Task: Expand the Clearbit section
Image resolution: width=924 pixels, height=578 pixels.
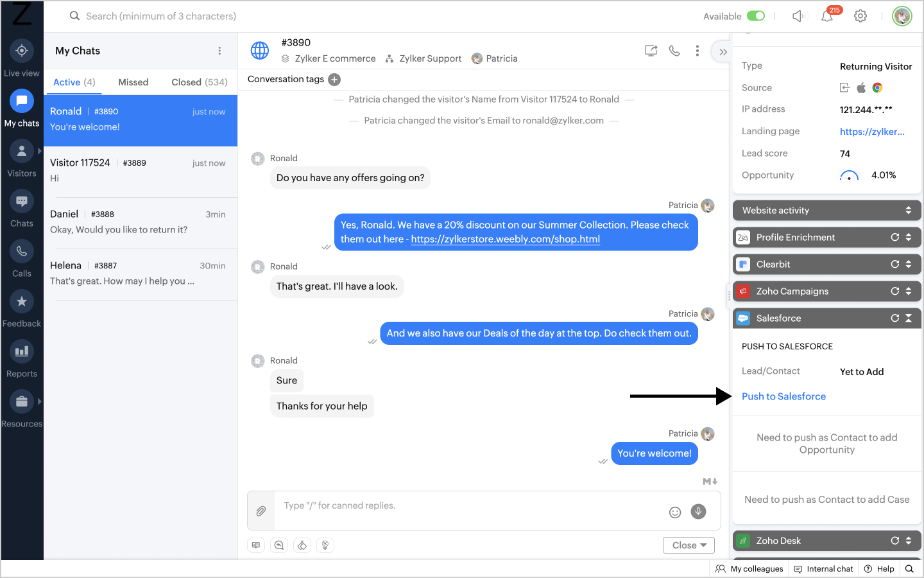Action: [x=909, y=264]
